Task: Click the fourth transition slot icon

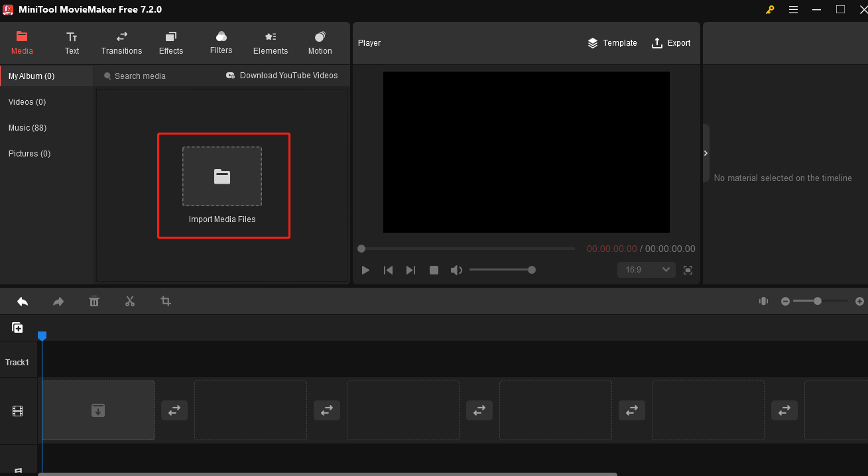Action: (632, 410)
